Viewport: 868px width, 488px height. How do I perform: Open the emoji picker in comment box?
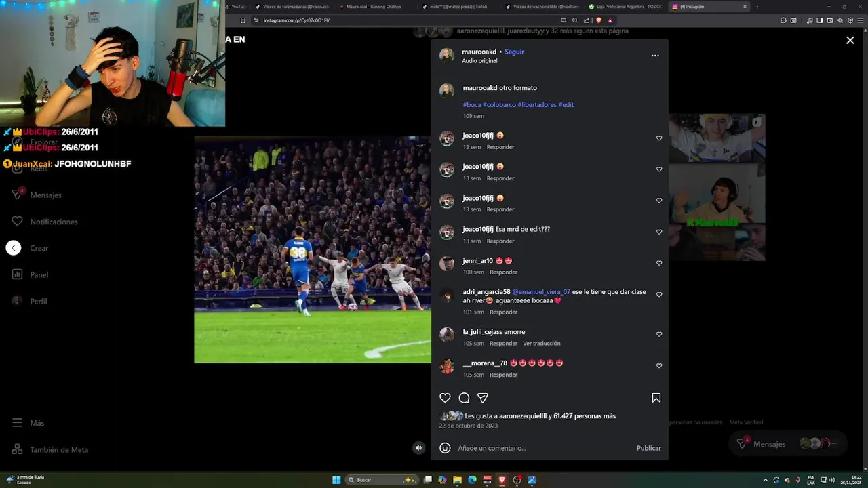point(445,448)
